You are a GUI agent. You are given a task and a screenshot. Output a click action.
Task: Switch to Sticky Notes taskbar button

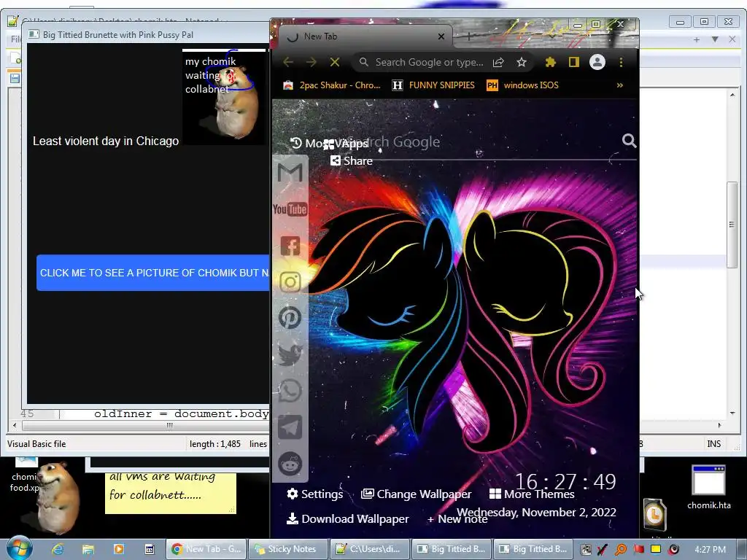point(288,549)
